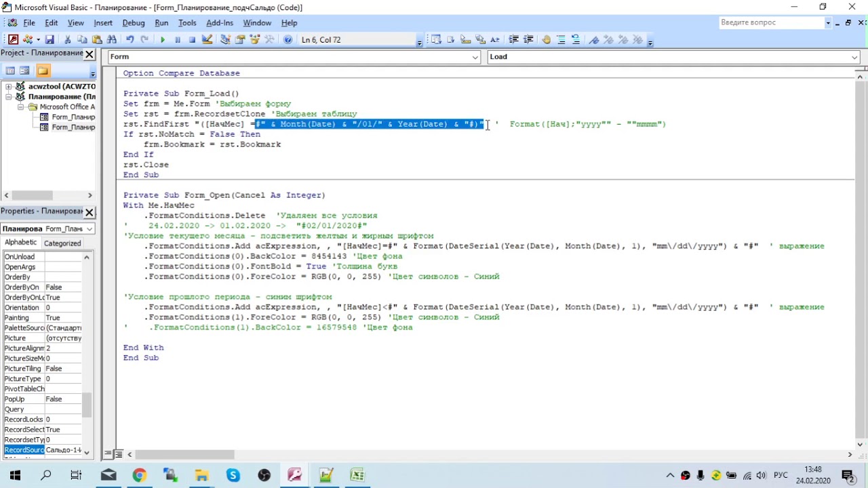Run Sub with green play icon
868x488 pixels.
163,40
